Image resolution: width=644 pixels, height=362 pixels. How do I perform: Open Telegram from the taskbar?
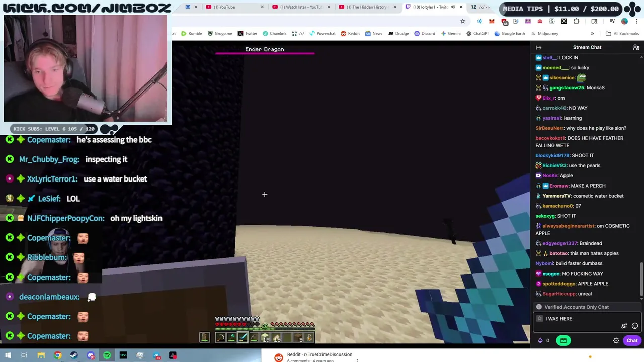(156, 355)
